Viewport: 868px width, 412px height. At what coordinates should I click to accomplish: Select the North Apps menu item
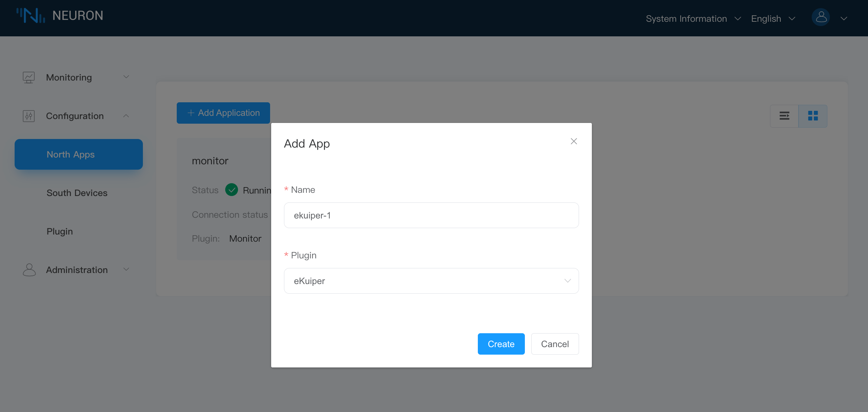tap(78, 154)
